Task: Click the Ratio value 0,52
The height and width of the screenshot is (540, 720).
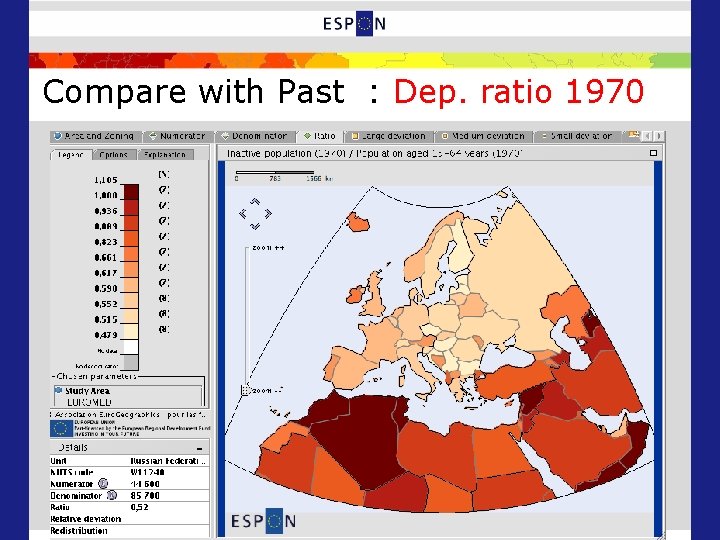Action: point(140,507)
